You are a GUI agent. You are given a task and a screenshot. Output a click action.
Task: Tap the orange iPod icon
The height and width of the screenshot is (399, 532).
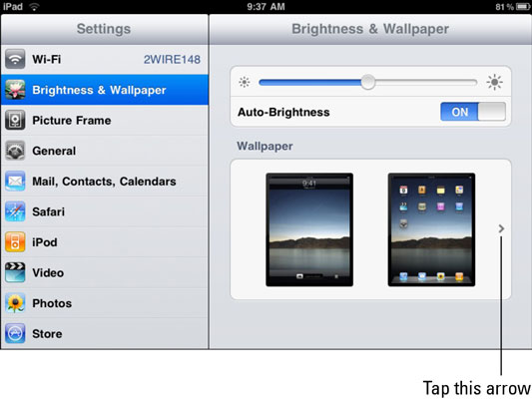coord(15,242)
